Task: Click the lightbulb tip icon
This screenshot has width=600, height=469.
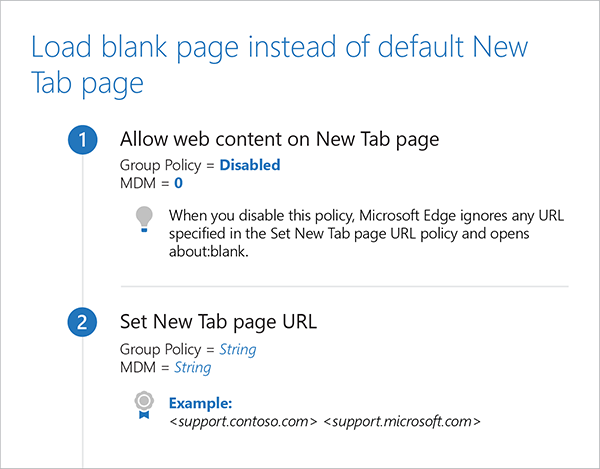Action: click(145, 217)
